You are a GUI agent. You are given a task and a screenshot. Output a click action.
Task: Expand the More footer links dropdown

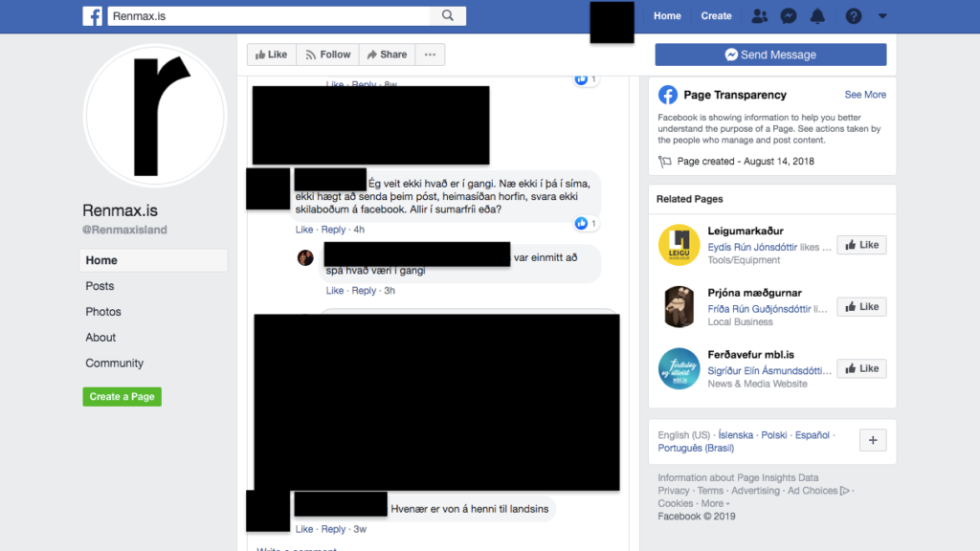tap(715, 503)
